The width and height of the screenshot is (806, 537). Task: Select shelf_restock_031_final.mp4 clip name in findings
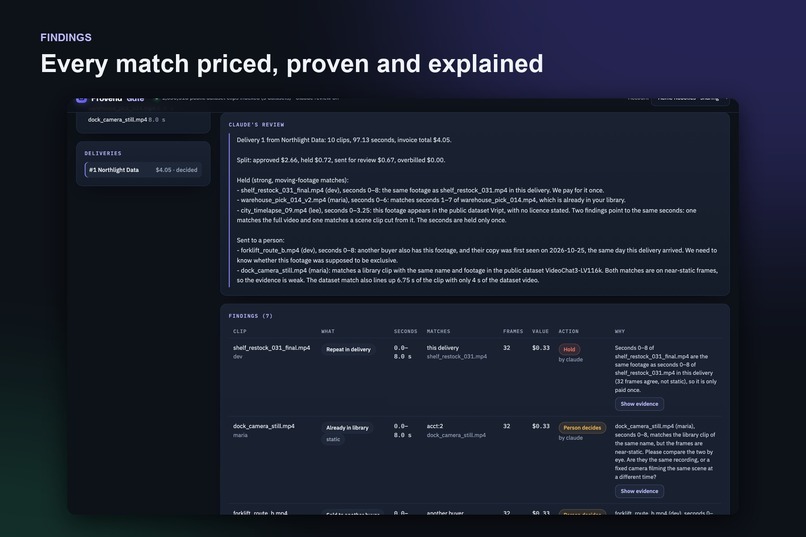pyautogui.click(x=271, y=348)
